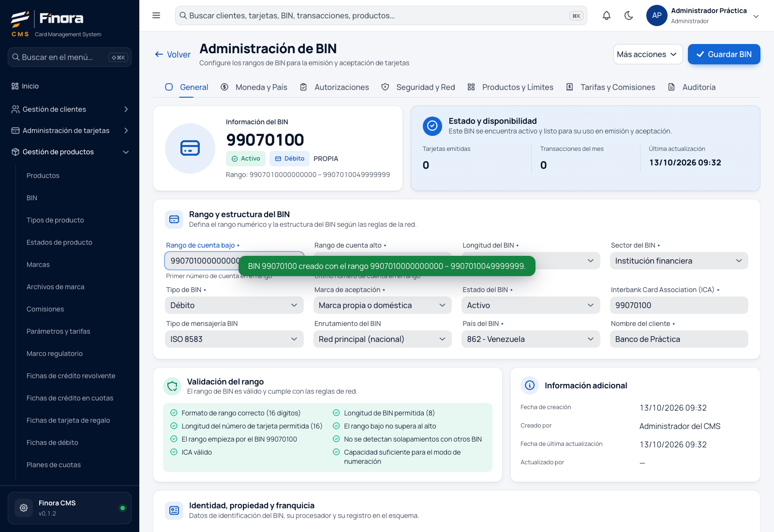Click the AP user avatar

[x=657, y=15]
